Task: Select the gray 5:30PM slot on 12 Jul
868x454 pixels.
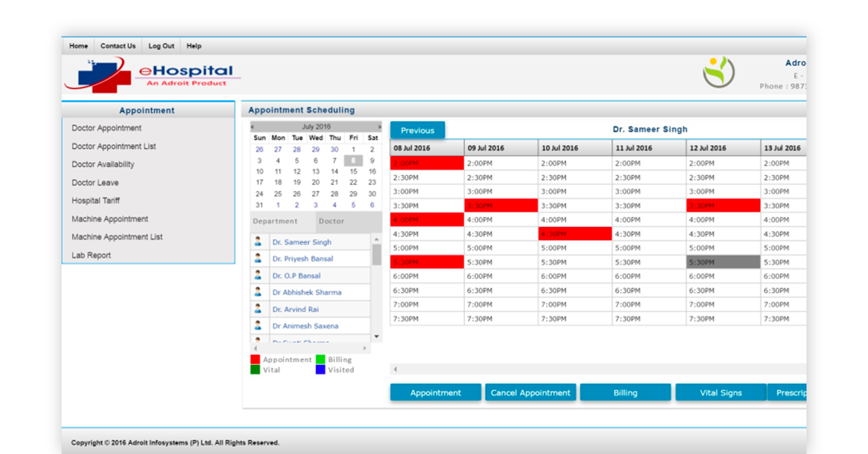Action: 723,262
